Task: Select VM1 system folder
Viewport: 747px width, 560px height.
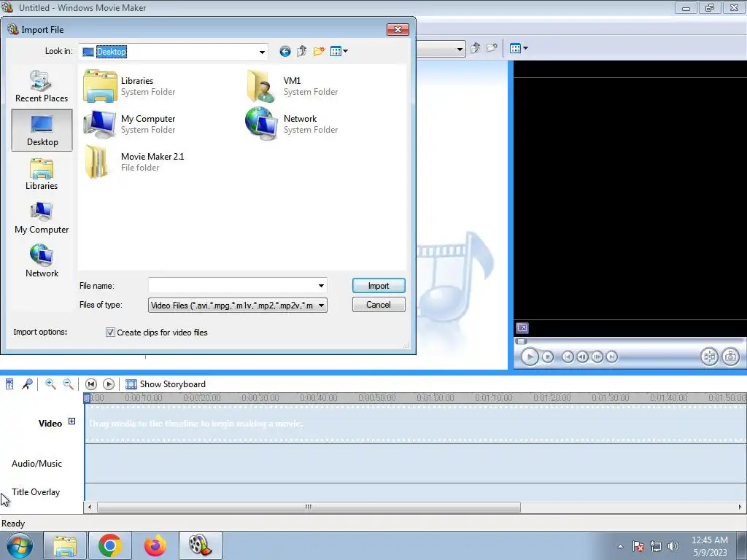Action: click(x=292, y=86)
